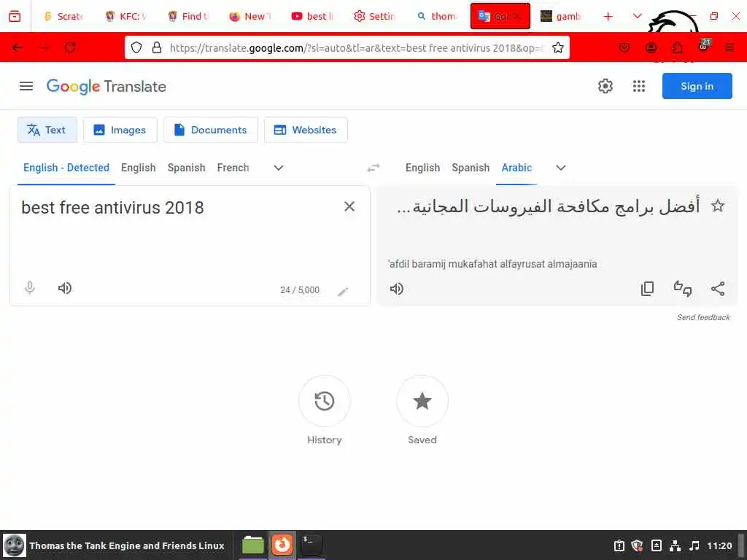Screen dimensions: 747x560
Task: Open Firefox account menu
Action: (x=651, y=47)
